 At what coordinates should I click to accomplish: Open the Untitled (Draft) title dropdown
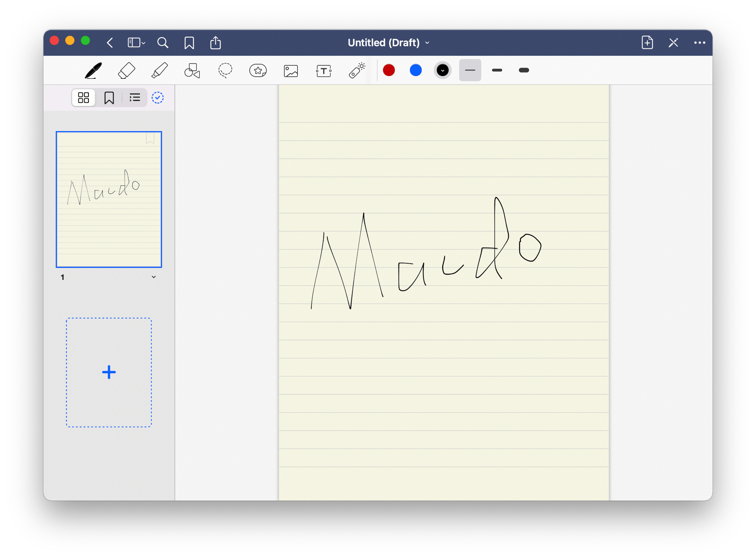tap(388, 43)
